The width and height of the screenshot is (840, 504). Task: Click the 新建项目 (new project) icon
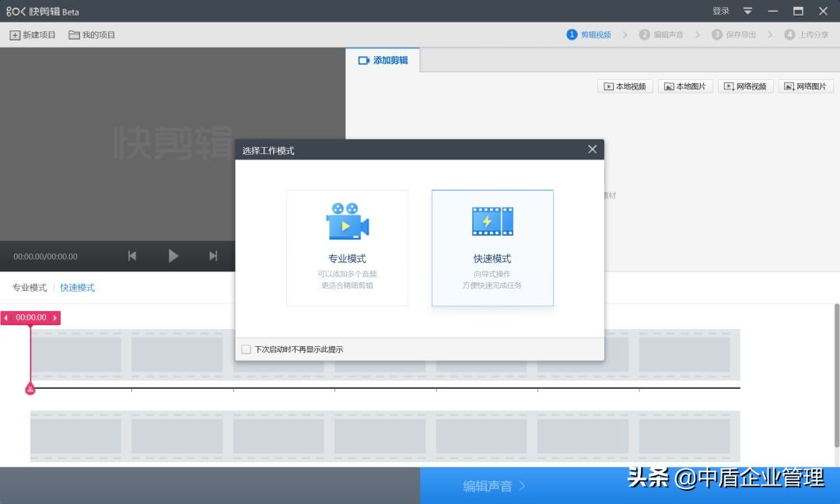(14, 34)
